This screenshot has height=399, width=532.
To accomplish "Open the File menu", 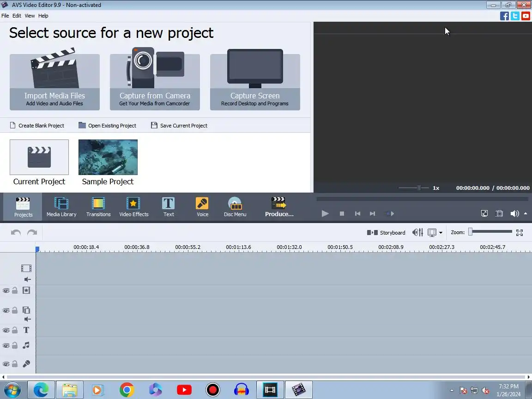I will 5,16.
